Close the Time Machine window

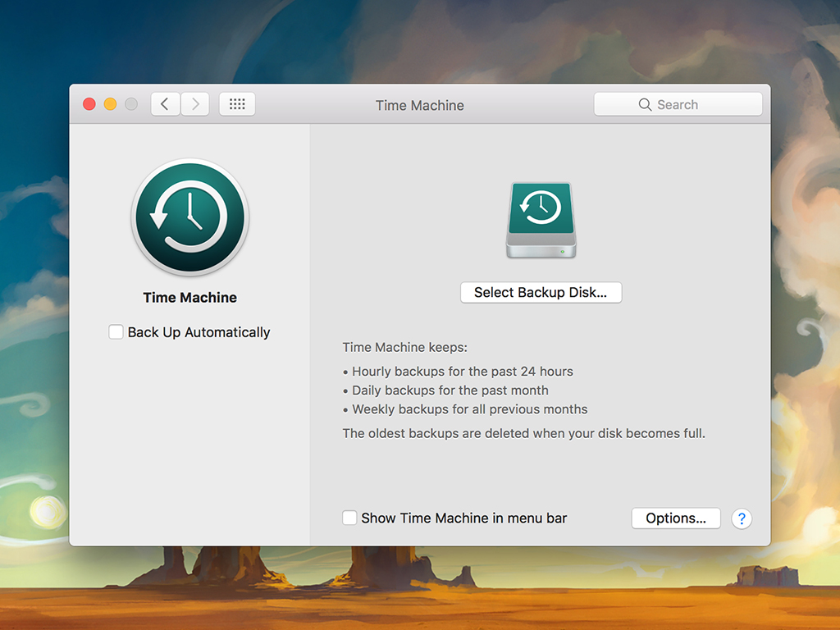click(89, 104)
